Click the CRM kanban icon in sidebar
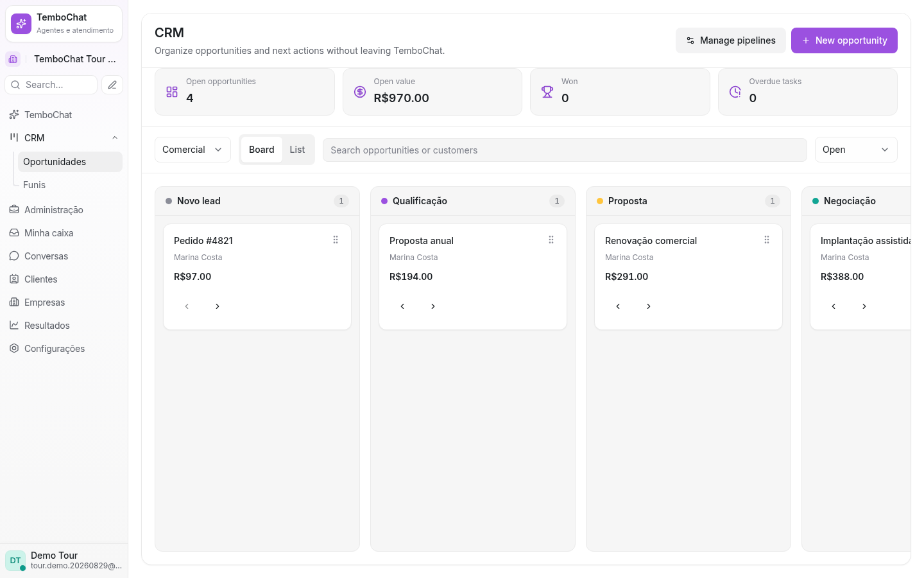 click(14, 137)
